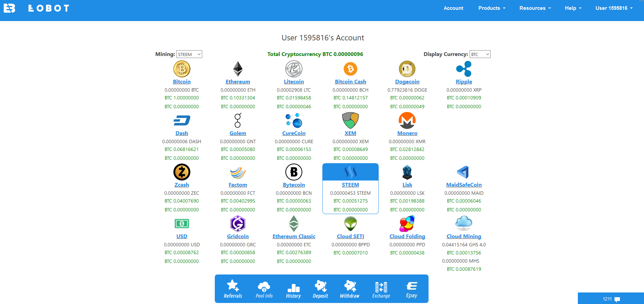The image size is (644, 304).
Task: Click the Litecoin silver coin icon
Action: point(294,69)
